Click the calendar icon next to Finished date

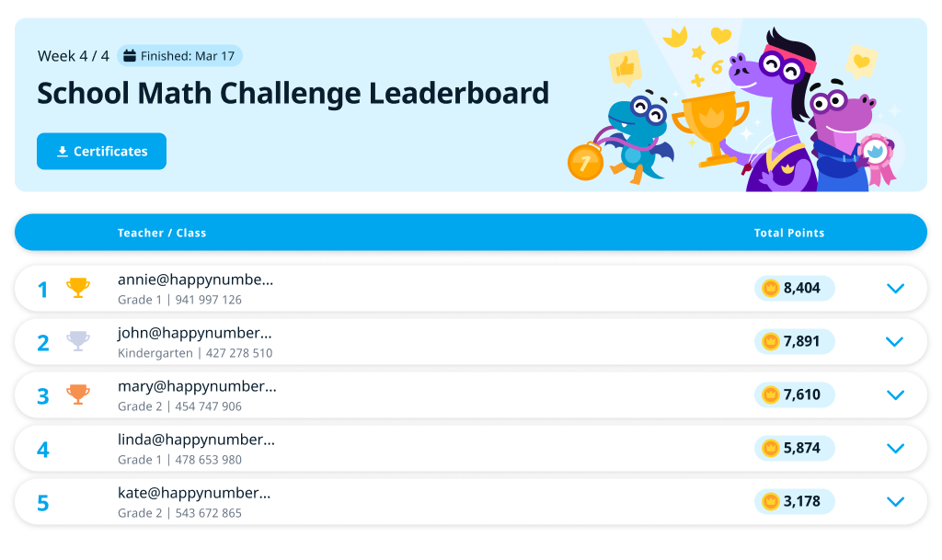pyautogui.click(x=130, y=56)
